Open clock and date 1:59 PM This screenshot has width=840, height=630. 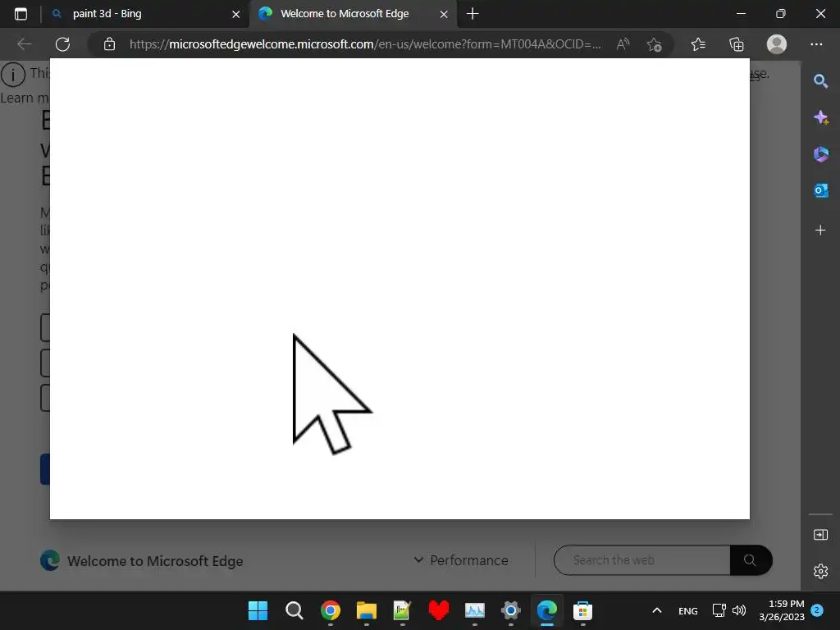(782, 610)
